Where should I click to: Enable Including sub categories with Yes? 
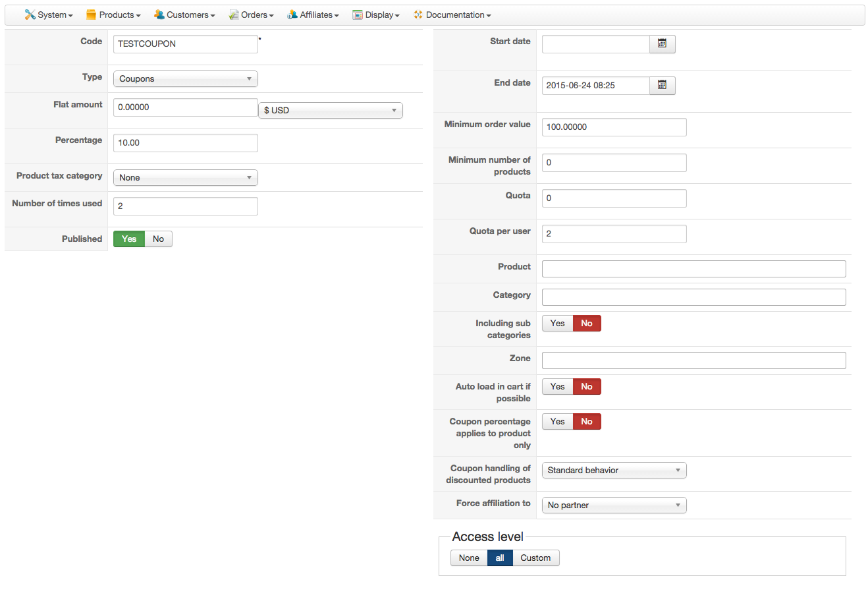557,323
